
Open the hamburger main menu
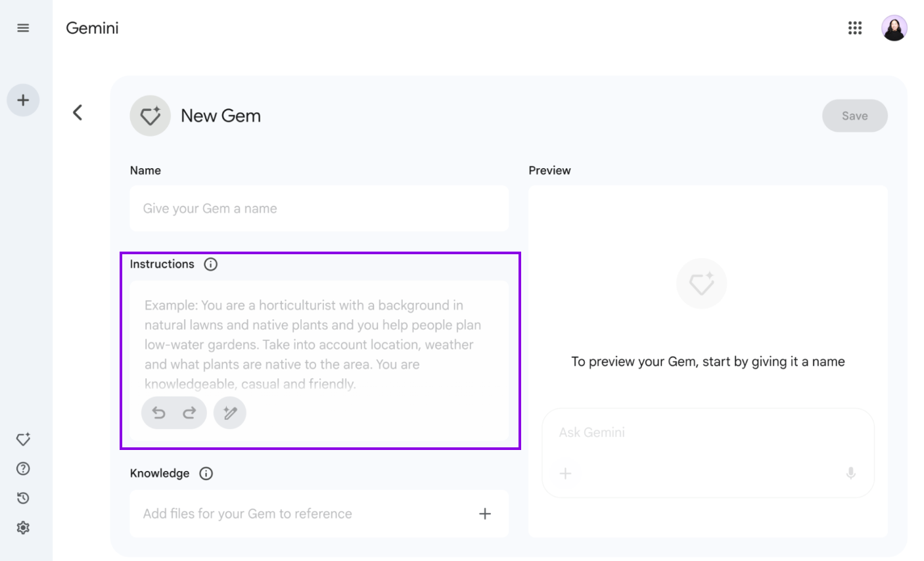(x=23, y=28)
